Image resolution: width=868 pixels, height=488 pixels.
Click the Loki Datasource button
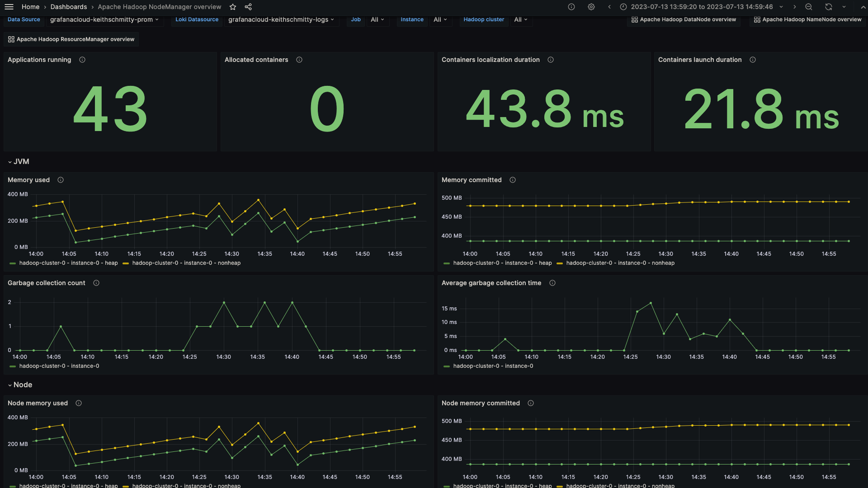click(196, 19)
